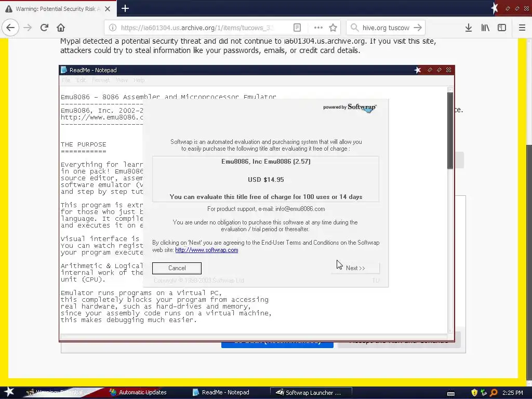532x399 pixels.
Task: Close the Warning: Potential Security Risk tab
Action: pos(108,9)
